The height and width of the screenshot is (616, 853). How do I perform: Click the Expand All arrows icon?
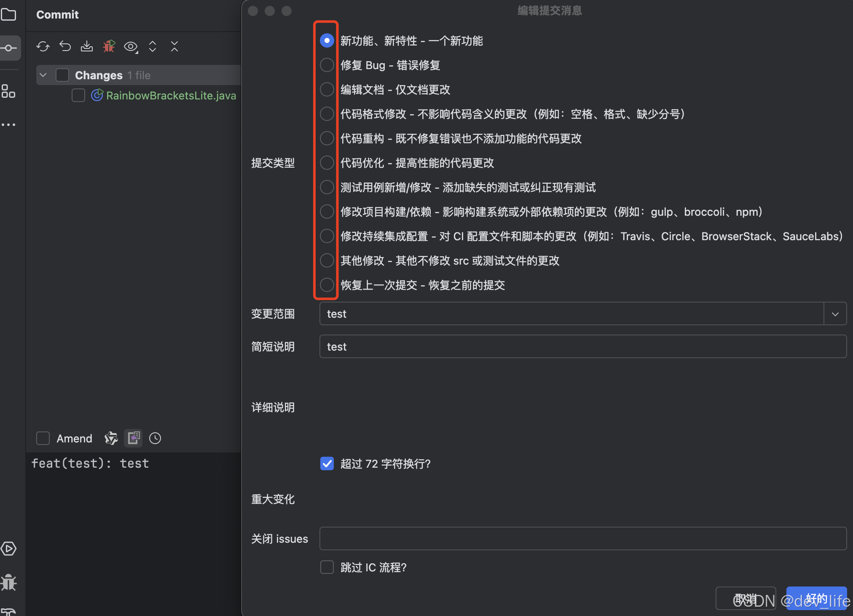tap(153, 46)
